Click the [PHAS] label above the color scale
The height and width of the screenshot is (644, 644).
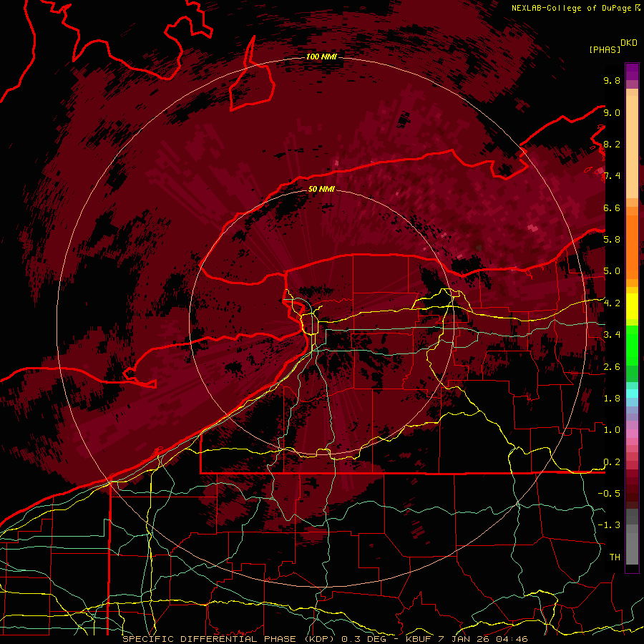[605, 49]
